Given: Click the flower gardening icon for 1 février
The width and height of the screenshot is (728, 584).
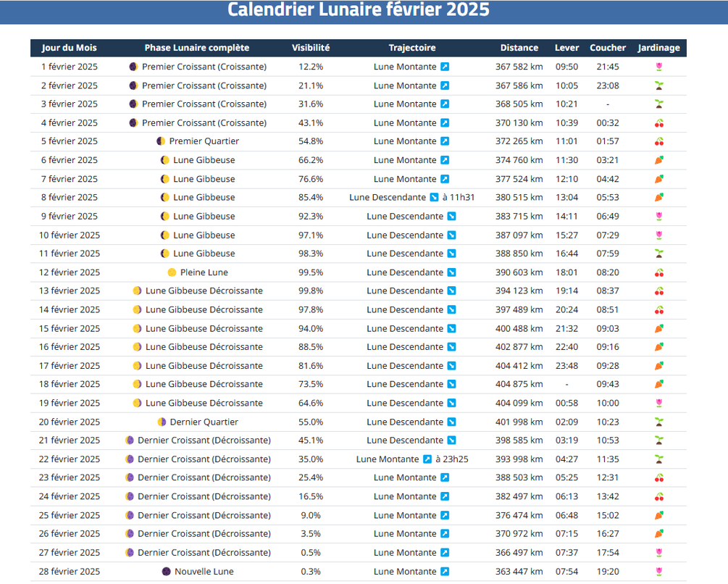Looking at the screenshot, I should 658,67.
